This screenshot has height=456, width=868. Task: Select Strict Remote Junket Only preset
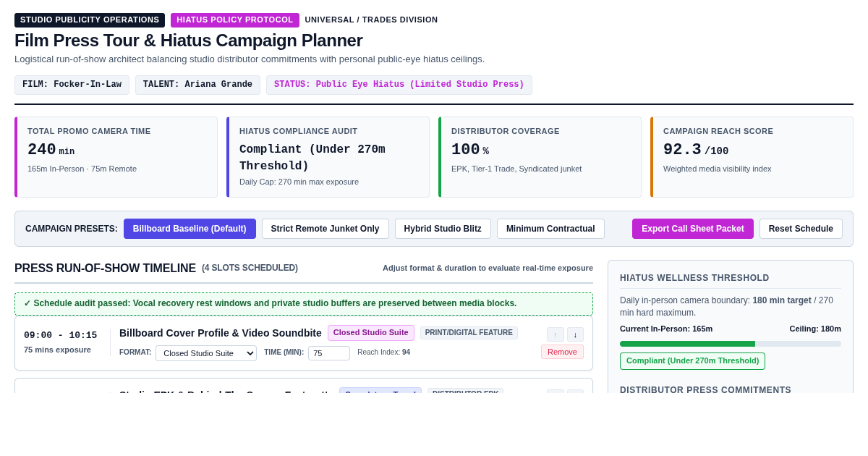(325, 229)
